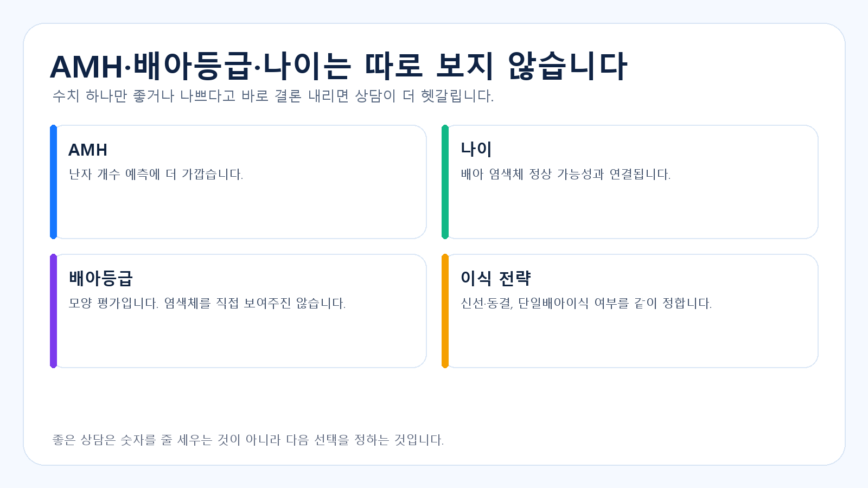868x488 pixels.
Task: Click empty area inside the 배아등급 card
Action: tap(239, 341)
